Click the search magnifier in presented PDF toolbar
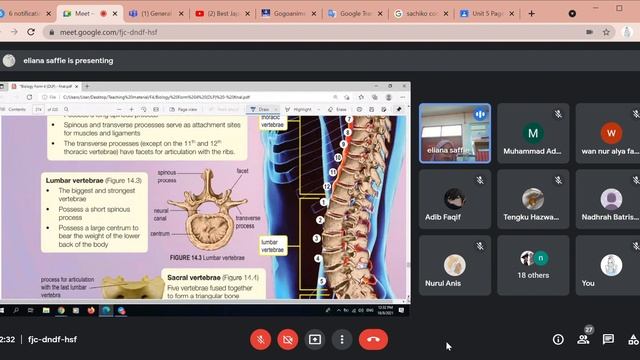640x360 pixels. click(66, 109)
